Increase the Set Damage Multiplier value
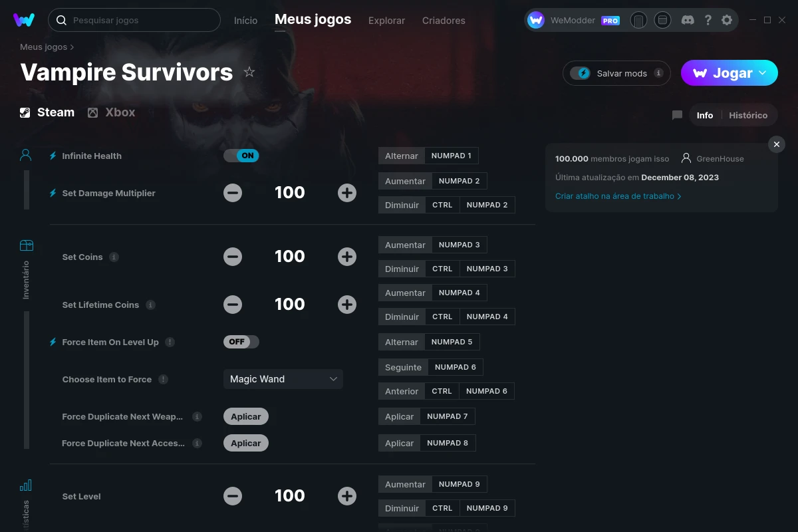The width and height of the screenshot is (798, 532). point(347,193)
